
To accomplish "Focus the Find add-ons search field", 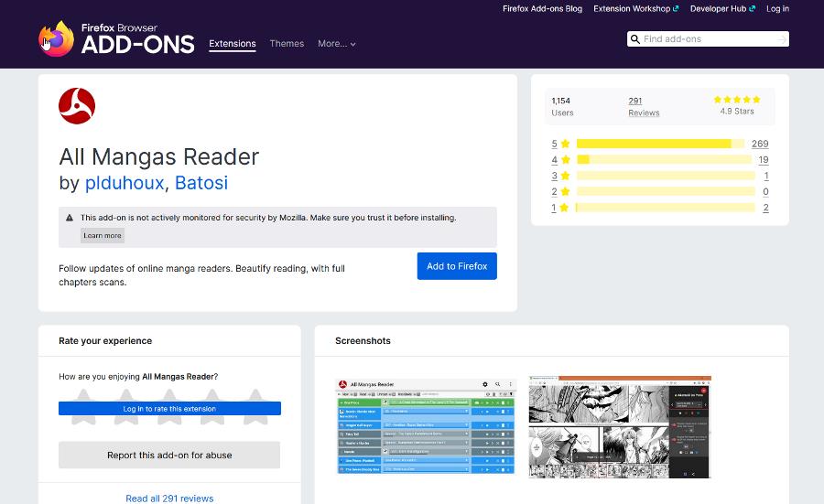I will (x=708, y=38).
